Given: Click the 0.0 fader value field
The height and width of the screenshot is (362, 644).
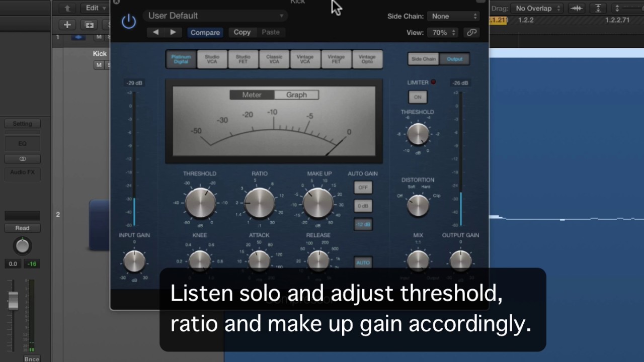Looking at the screenshot, I should point(13,264).
